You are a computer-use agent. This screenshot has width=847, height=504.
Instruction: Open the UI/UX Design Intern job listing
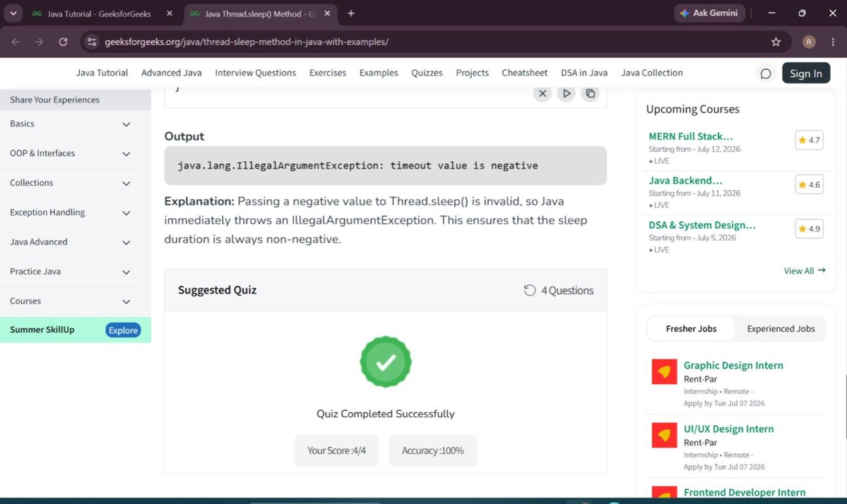[728, 429]
